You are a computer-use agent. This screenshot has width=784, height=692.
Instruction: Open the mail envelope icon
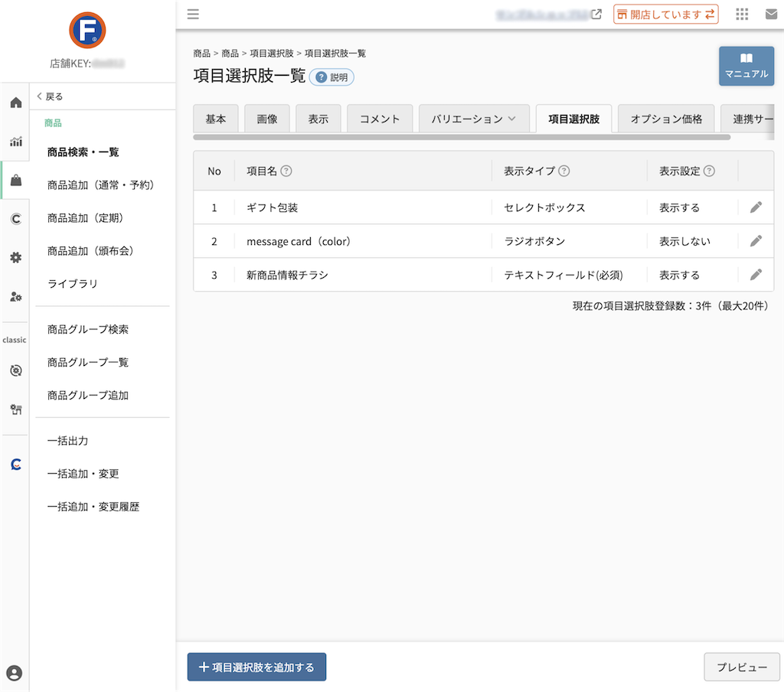point(772,14)
